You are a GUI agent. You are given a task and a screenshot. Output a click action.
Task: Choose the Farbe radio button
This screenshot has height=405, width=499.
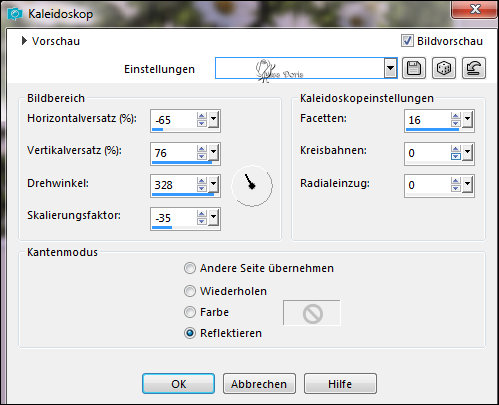(x=190, y=312)
